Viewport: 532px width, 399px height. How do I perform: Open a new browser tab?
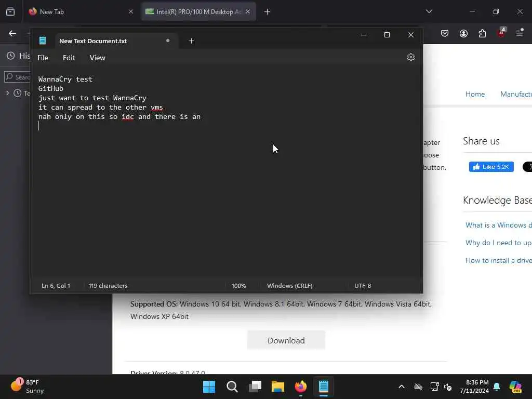pos(268,12)
